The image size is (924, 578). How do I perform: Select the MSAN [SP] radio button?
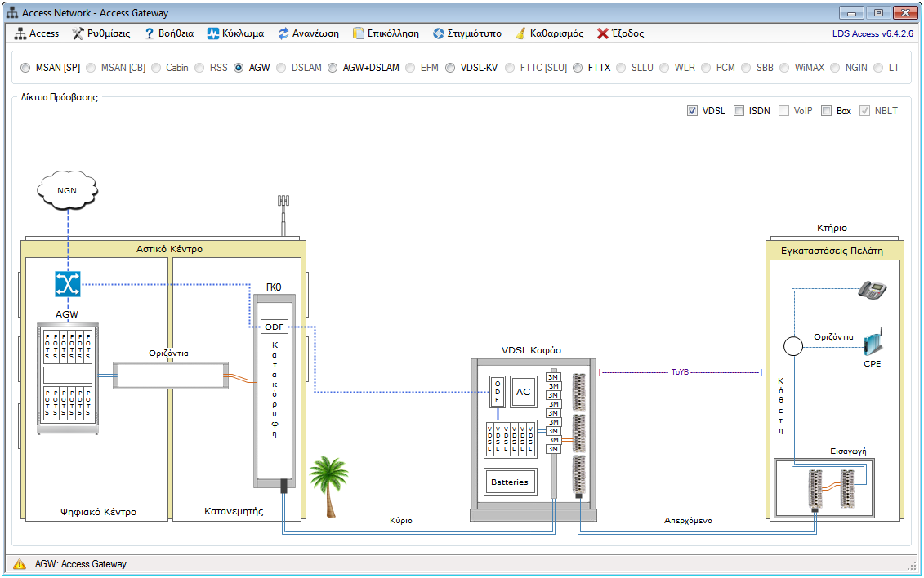pos(26,68)
